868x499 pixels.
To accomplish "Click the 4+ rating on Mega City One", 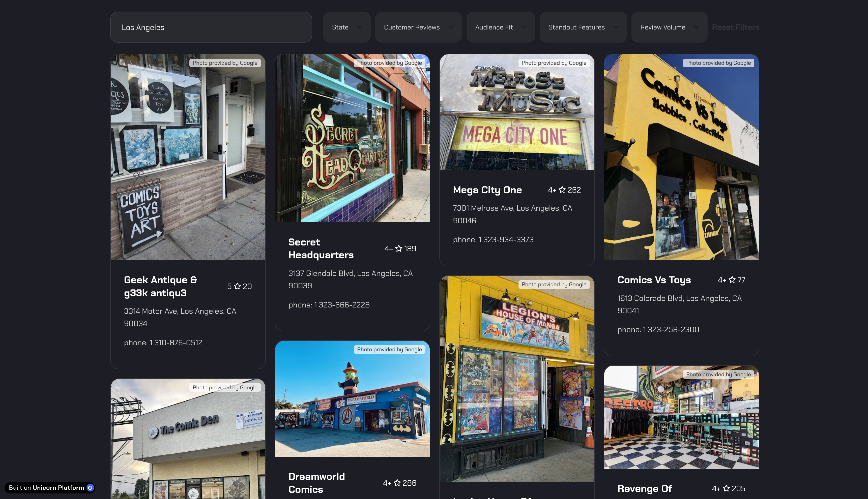I will click(x=552, y=190).
